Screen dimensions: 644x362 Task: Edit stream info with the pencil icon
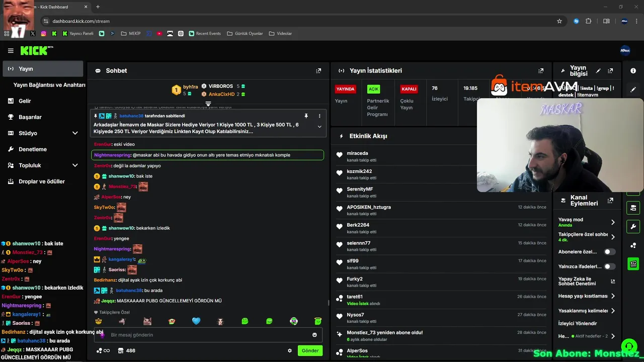coord(598,71)
